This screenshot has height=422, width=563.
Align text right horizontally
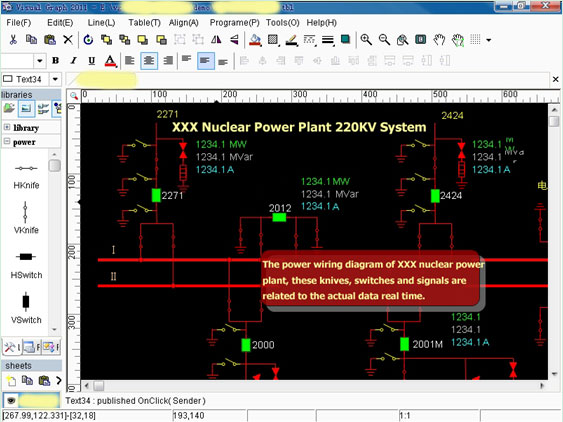point(168,61)
